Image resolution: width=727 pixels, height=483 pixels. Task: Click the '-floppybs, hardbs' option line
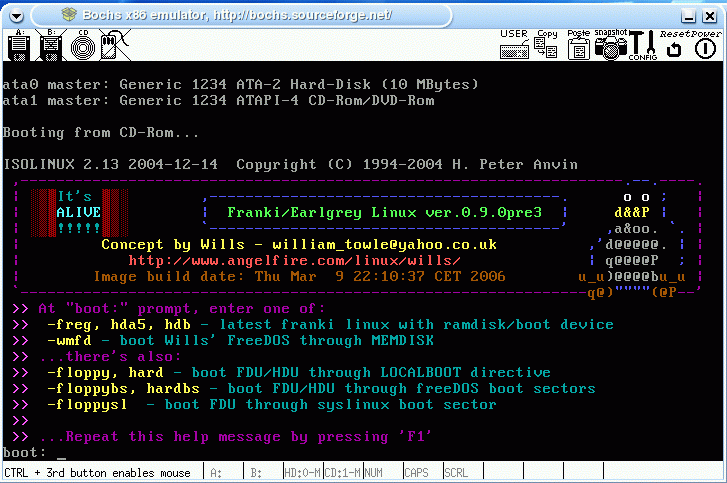click(321, 388)
